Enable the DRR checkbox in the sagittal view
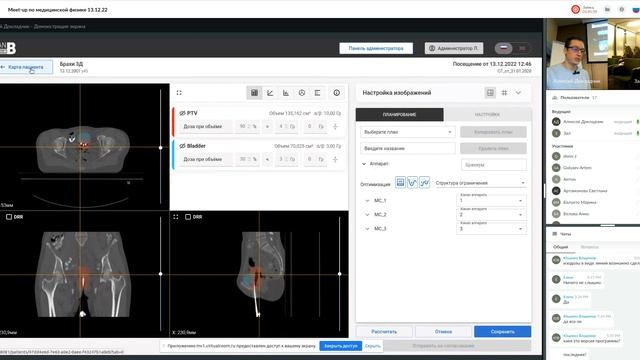The width and height of the screenshot is (640, 360). point(188,217)
